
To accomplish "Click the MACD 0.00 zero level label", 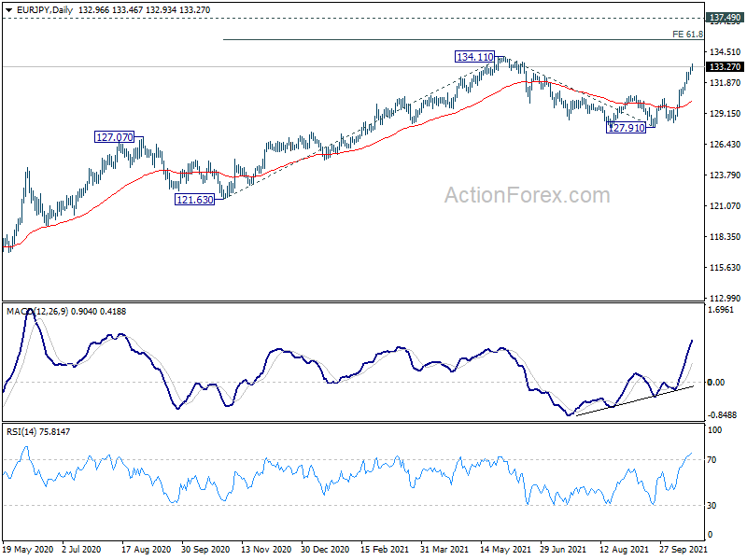I will point(716,383).
